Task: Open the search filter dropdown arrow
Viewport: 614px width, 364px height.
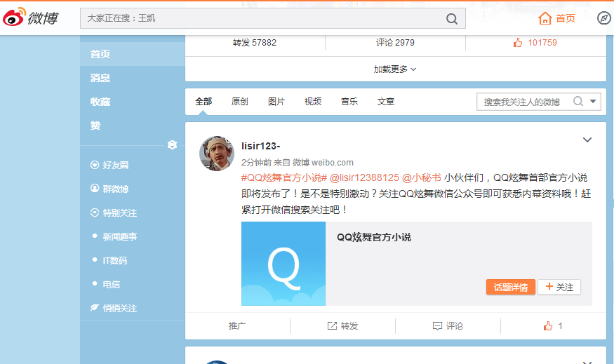Action: pos(593,102)
